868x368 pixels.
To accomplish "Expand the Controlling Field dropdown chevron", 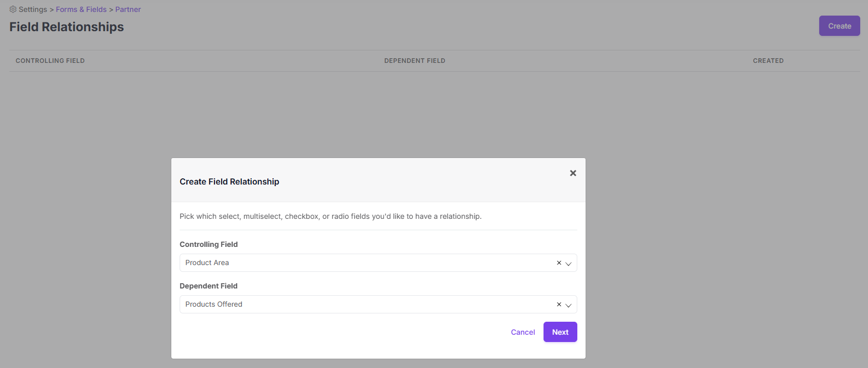I will click(568, 264).
